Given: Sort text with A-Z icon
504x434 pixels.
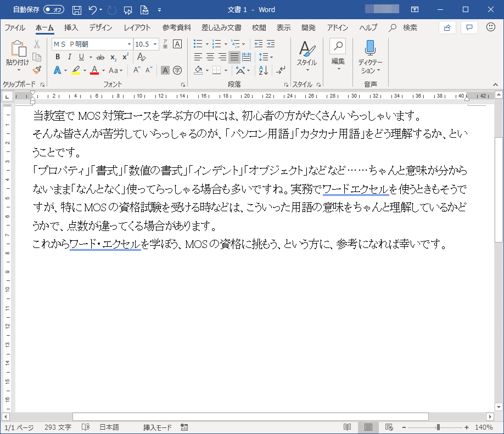Looking at the screenshot, I should pos(263,70).
